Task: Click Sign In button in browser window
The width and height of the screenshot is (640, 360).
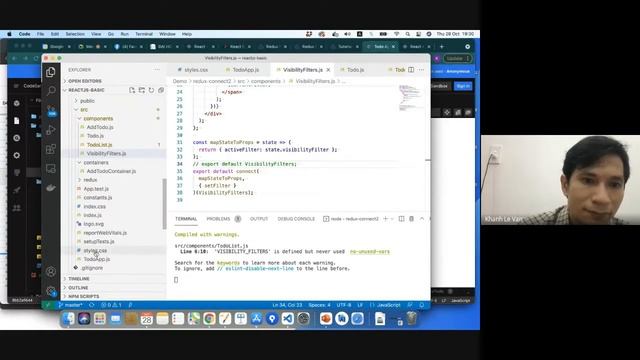Action: tap(463, 86)
